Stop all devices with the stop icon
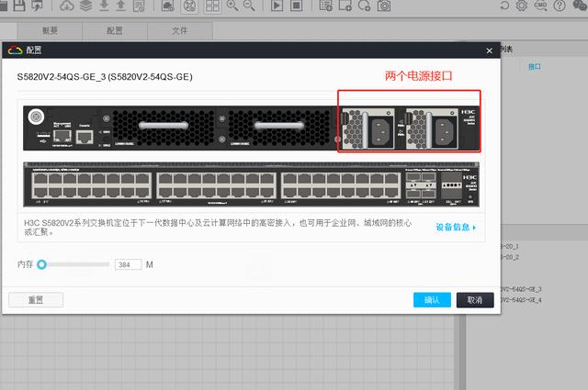 coord(296,6)
